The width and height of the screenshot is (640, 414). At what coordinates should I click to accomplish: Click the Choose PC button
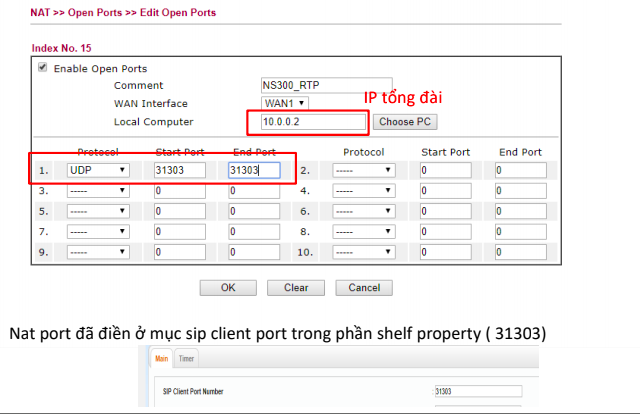point(404,122)
